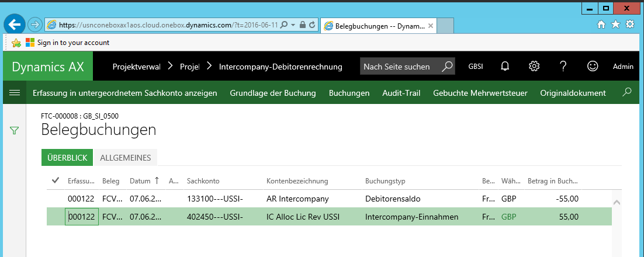
Task: Select the ÜBERBLICK tab
Action: point(67,158)
